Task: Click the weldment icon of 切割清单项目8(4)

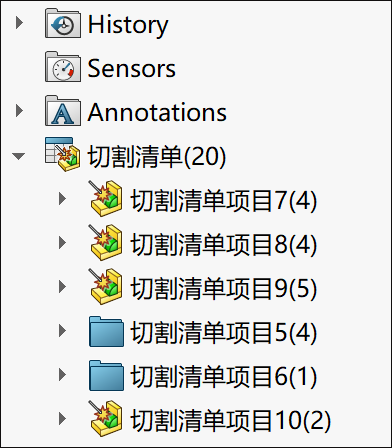Action: pyautogui.click(x=105, y=242)
